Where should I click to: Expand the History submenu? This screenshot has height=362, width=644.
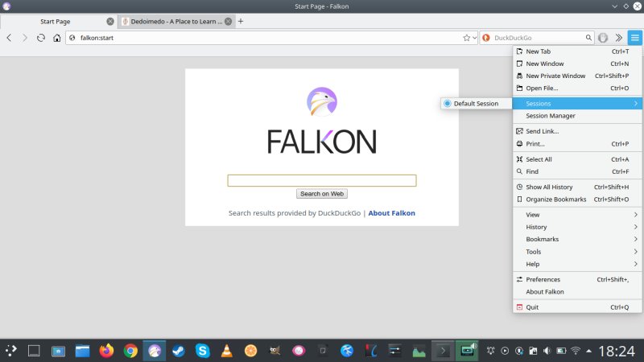pos(577,227)
